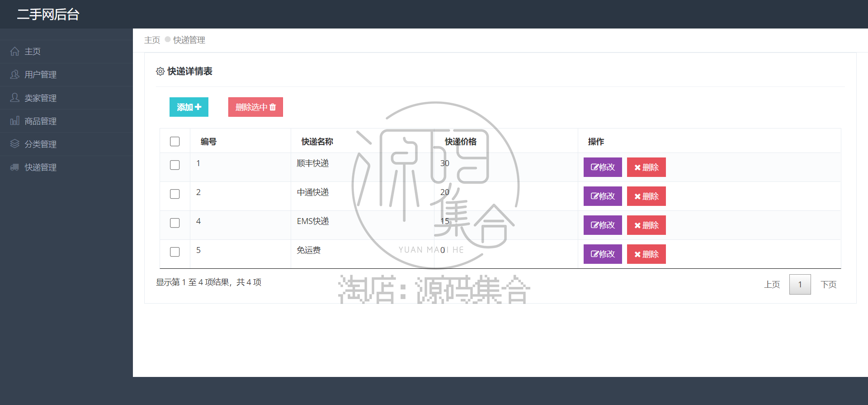Click the 主页 breadcrumb link
The height and width of the screenshot is (405, 868).
point(152,40)
